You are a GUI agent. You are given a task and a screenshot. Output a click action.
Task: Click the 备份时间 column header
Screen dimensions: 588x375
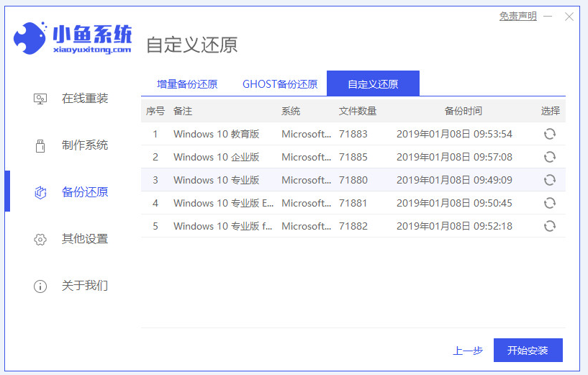coord(463,111)
